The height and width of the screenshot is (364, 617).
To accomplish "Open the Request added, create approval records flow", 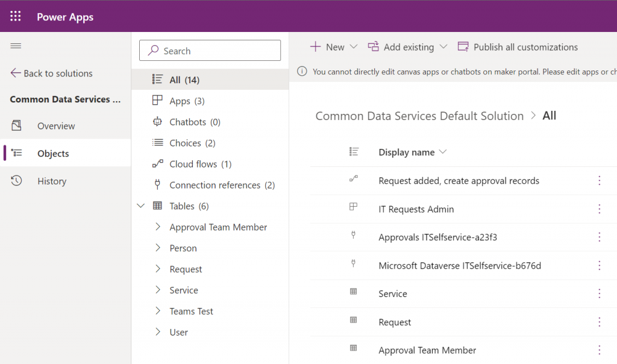I will (x=459, y=181).
